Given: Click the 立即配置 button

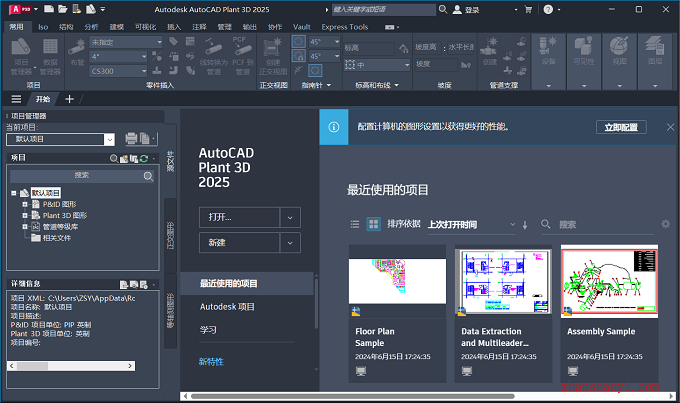Looking at the screenshot, I should click(x=621, y=127).
